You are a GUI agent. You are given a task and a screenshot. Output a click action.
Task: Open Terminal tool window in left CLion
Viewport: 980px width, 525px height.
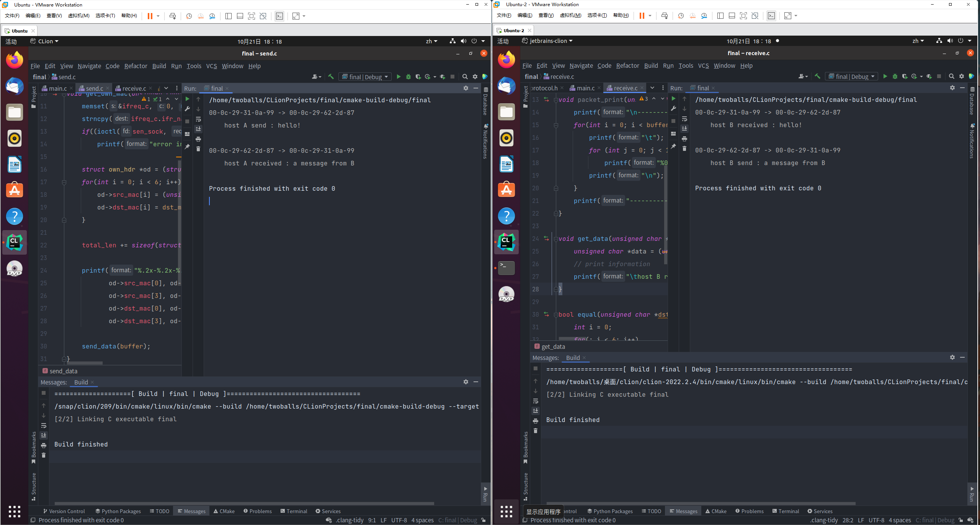(x=294, y=511)
